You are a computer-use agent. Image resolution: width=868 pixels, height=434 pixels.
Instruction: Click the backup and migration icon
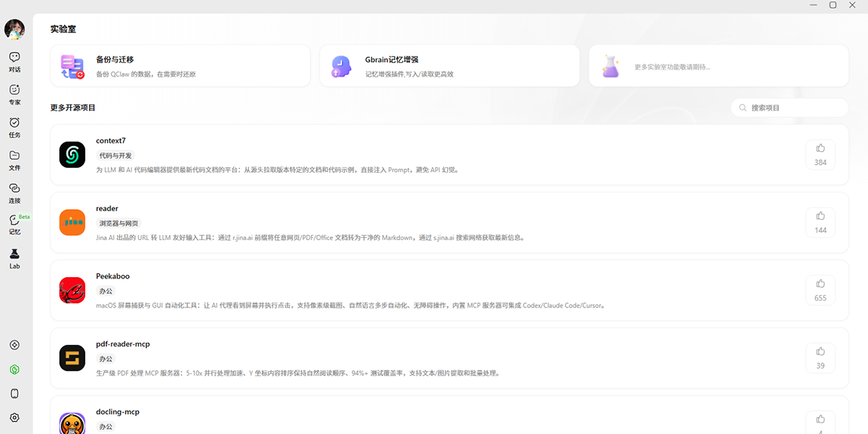click(x=72, y=67)
